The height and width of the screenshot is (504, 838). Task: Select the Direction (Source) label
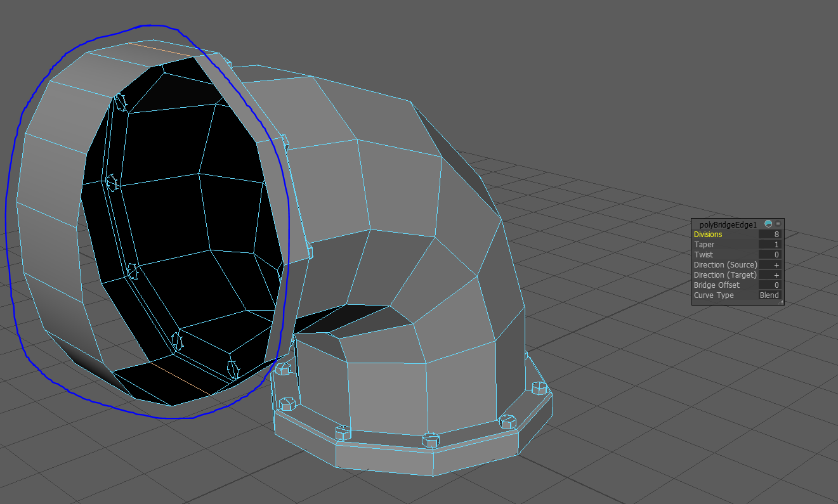pos(725,265)
